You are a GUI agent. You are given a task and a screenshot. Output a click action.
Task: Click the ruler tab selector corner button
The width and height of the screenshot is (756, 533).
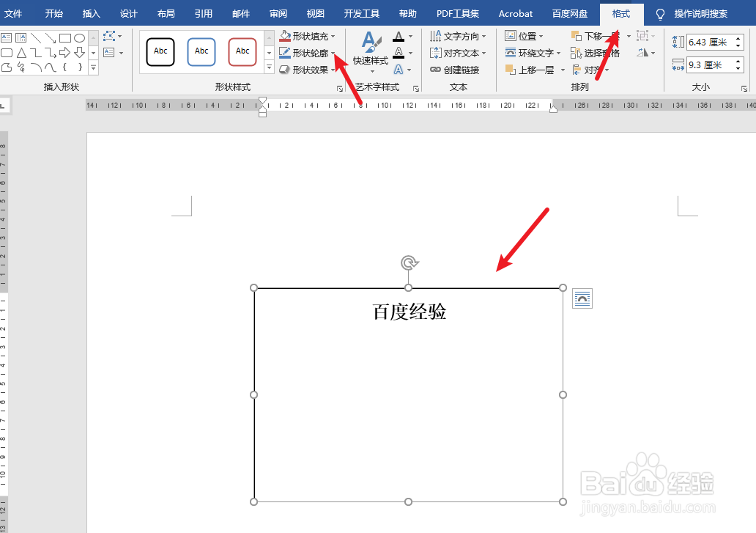(4, 105)
